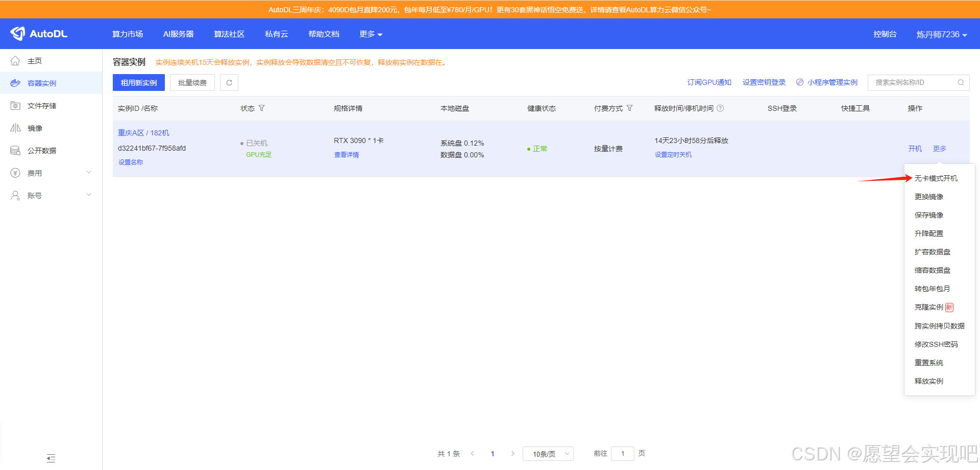
Task: Click the 已关机 status text
Action: (257, 143)
